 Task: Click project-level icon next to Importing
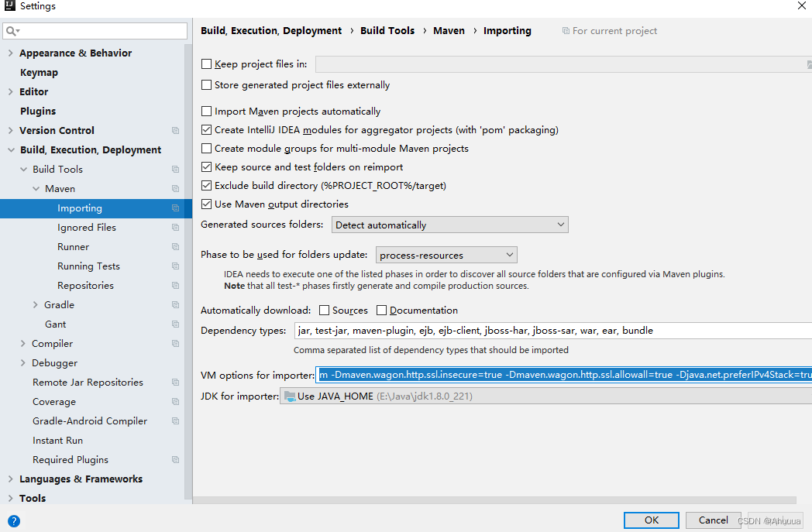coord(176,208)
